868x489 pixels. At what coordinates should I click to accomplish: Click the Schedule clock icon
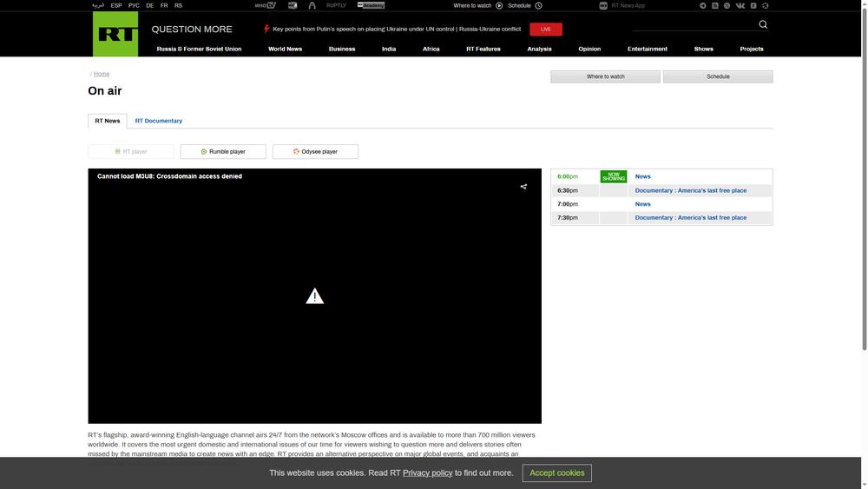pyautogui.click(x=538, y=5)
